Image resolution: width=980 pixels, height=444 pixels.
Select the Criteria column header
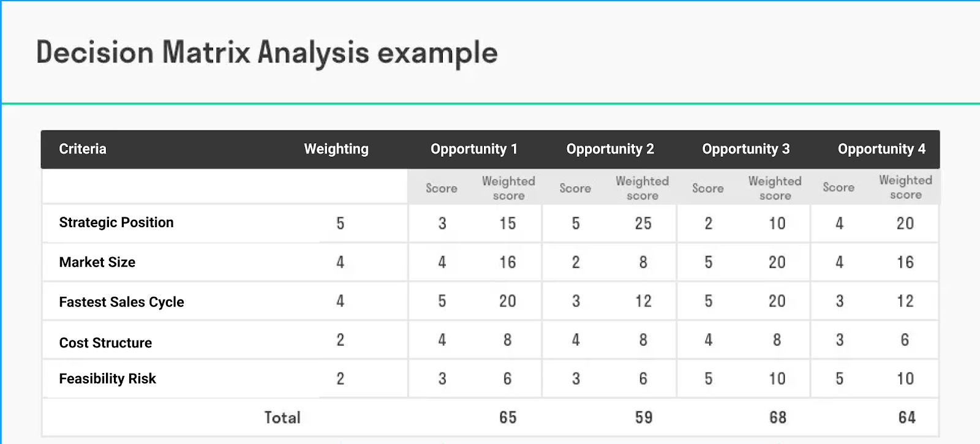click(83, 149)
